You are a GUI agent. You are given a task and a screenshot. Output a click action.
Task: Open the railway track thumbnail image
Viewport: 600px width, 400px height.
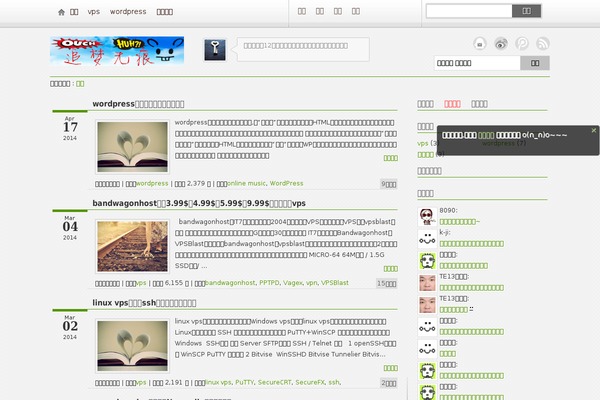tap(132, 247)
